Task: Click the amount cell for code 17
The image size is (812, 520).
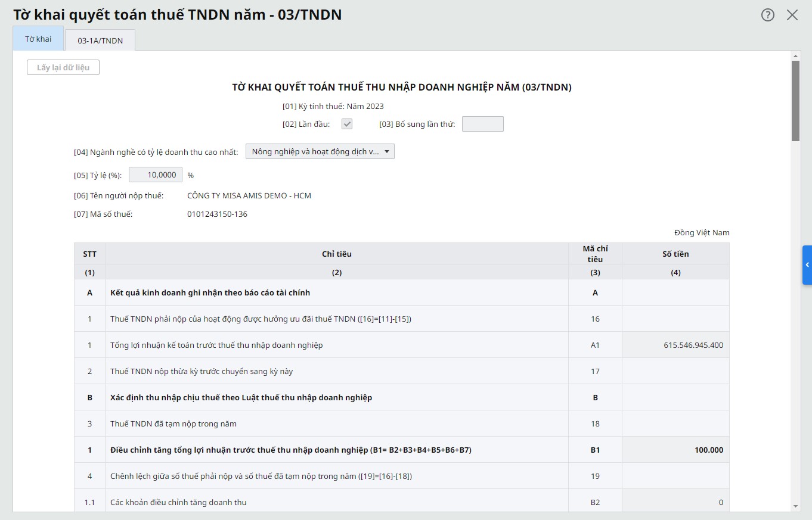Action: pos(675,371)
